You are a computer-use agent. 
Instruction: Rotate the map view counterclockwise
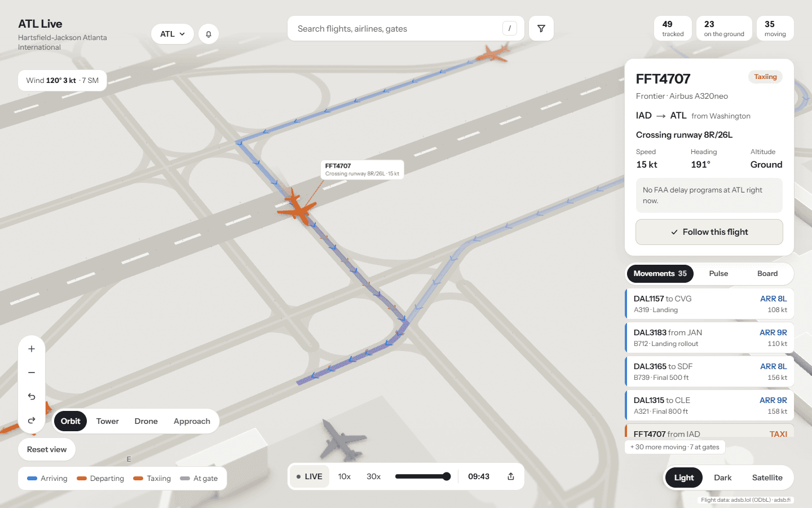pyautogui.click(x=32, y=396)
